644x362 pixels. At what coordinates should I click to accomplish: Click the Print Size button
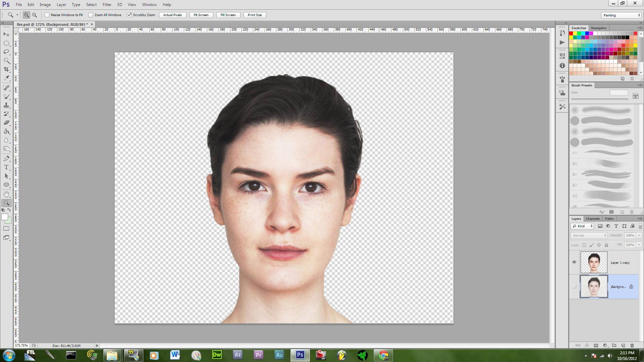tap(255, 15)
